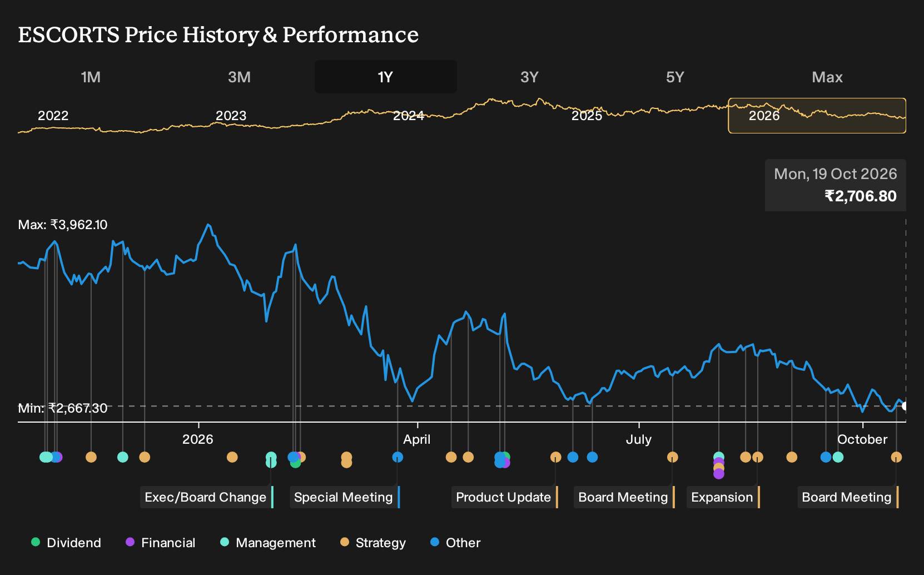Click the July axis label
This screenshot has width=924, height=575.
pyautogui.click(x=639, y=439)
